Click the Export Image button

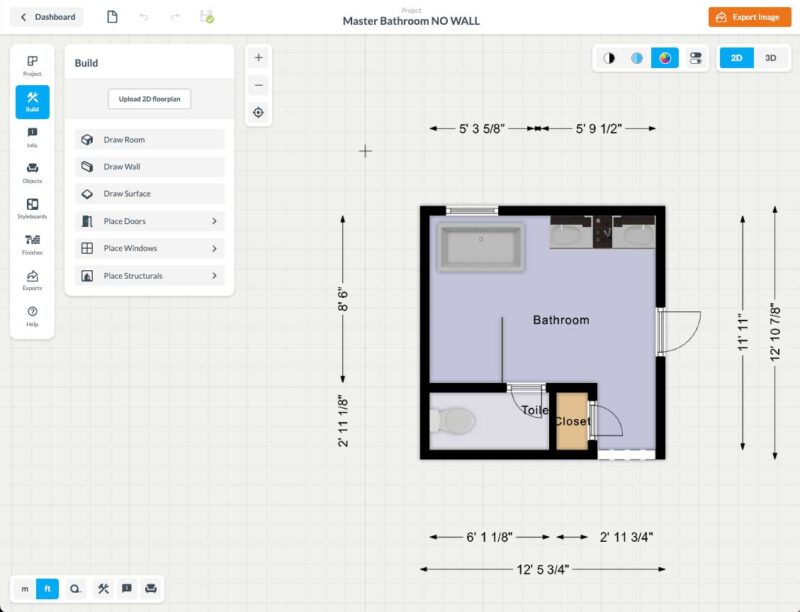749,17
